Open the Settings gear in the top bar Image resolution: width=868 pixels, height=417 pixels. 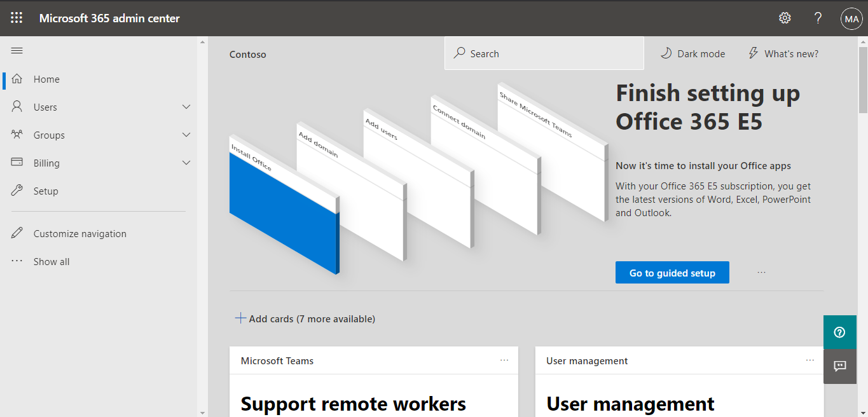tap(784, 18)
